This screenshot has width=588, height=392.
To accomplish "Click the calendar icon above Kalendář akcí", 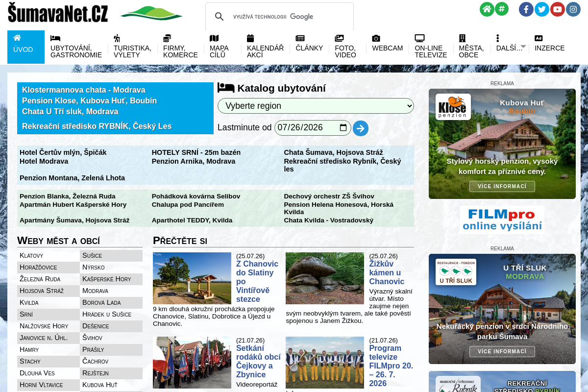I will [250, 38].
